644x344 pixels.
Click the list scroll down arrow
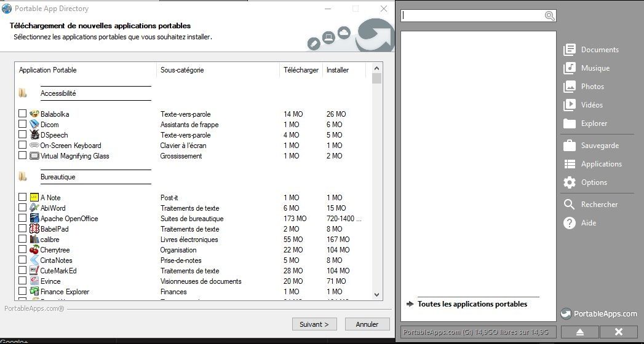(x=376, y=294)
